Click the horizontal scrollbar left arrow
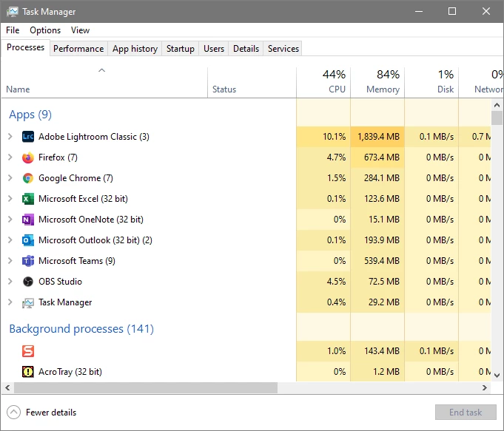The image size is (504, 431). pyautogui.click(x=7, y=387)
